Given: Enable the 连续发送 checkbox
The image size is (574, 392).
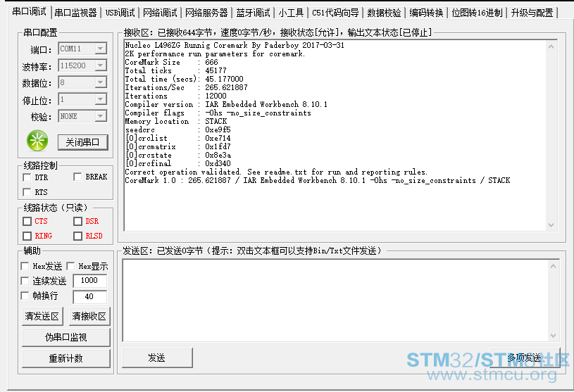Looking at the screenshot, I should click(x=25, y=281).
